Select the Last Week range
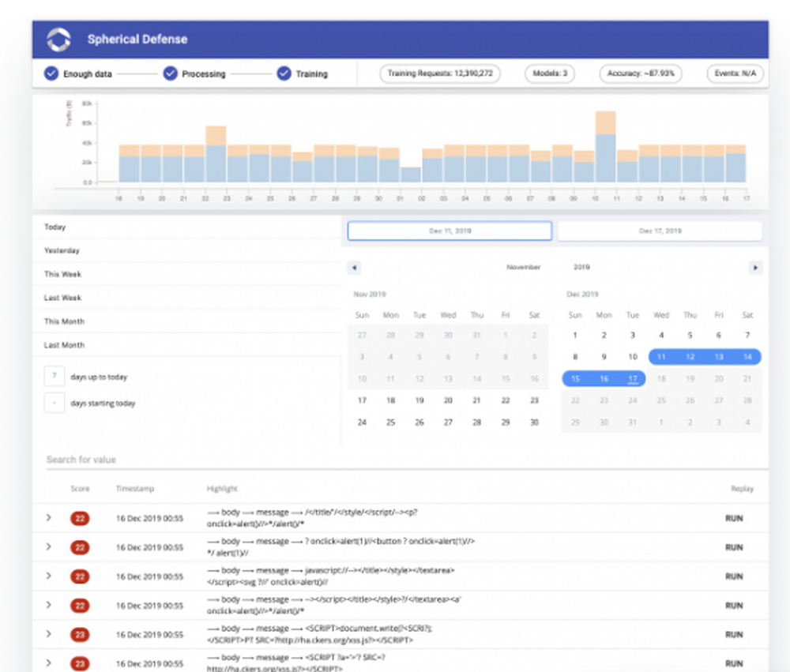 (186, 298)
